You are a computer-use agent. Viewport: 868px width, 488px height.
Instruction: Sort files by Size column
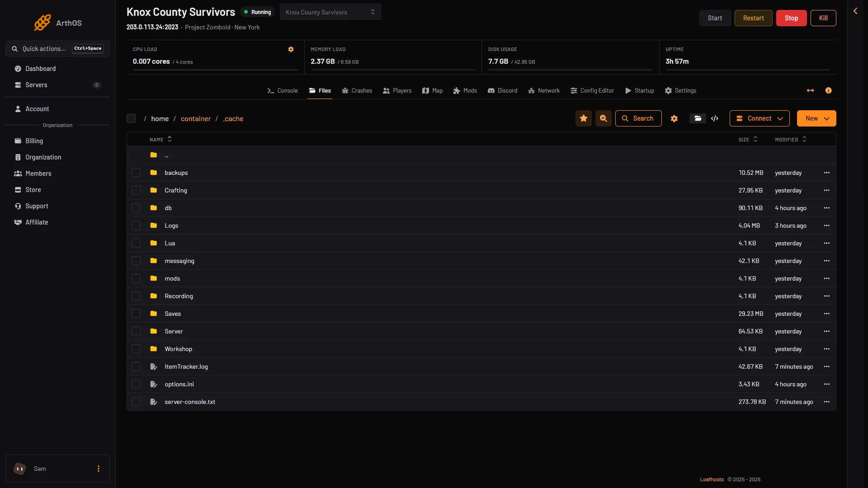(x=748, y=140)
